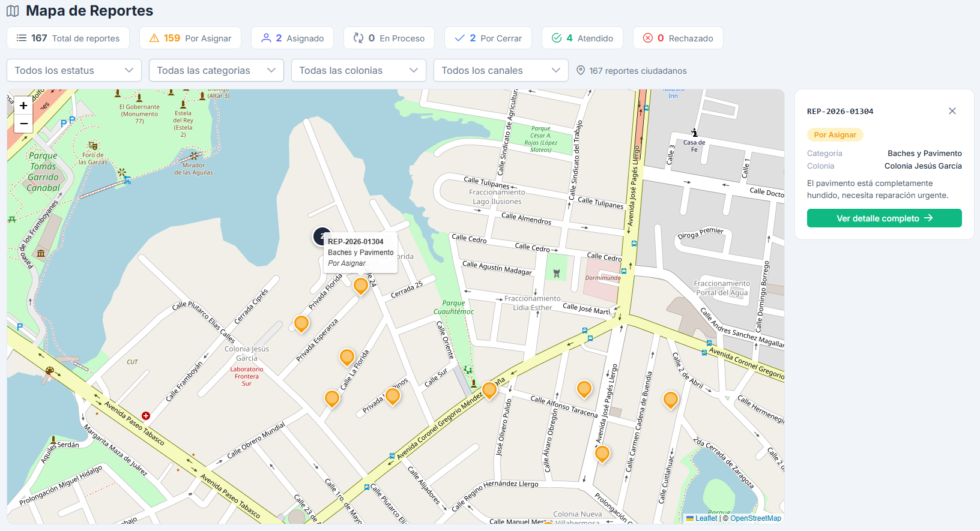Screen dimensions: 980x531
Task: Click the Casa de Fe info marker
Action: pos(694,133)
